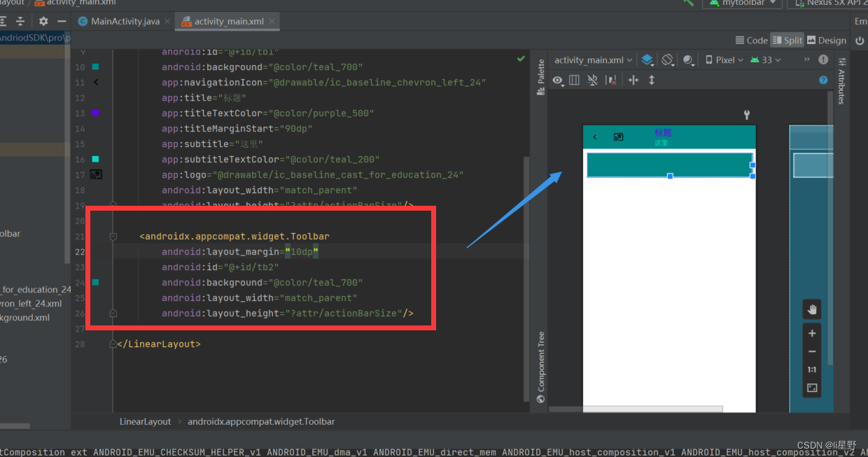Close the activity_main.xml editor tab
The image size is (868, 457).
click(x=272, y=21)
